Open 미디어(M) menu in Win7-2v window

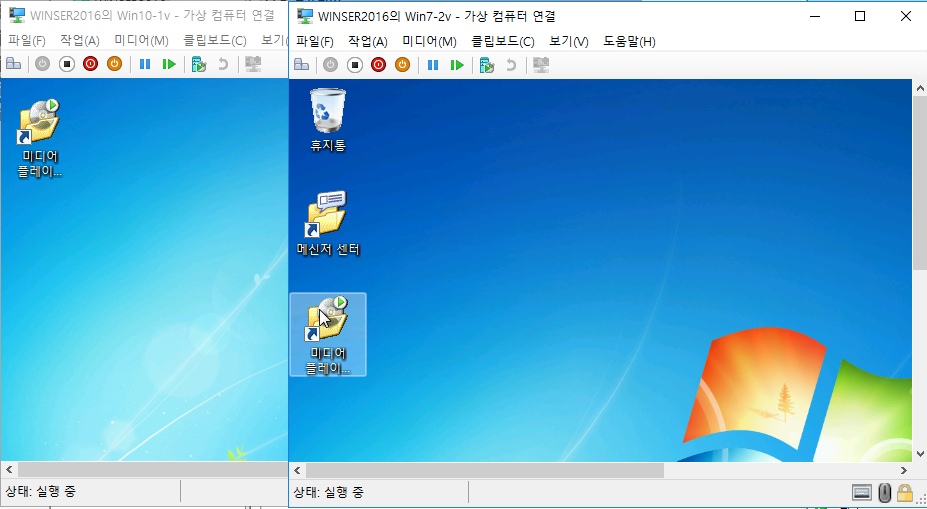tap(429, 41)
